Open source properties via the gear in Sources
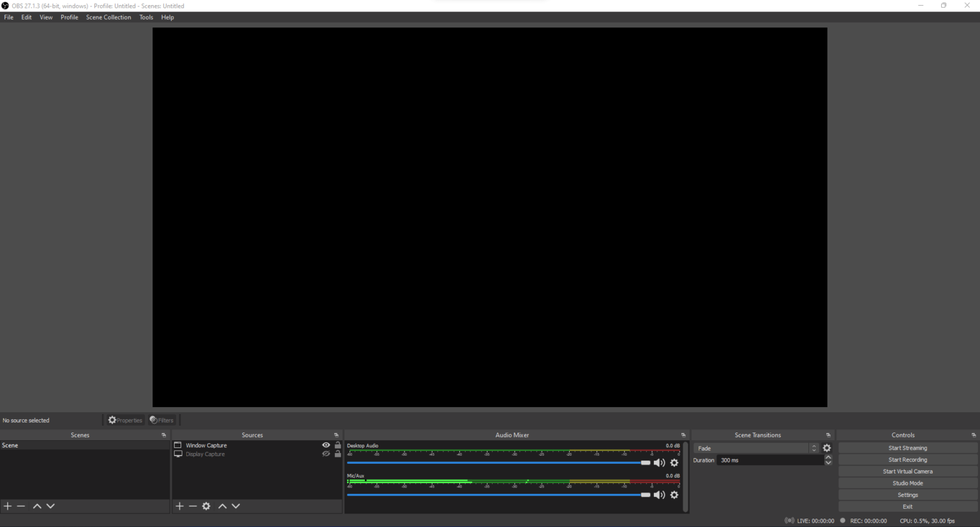The image size is (980, 527). (x=206, y=506)
